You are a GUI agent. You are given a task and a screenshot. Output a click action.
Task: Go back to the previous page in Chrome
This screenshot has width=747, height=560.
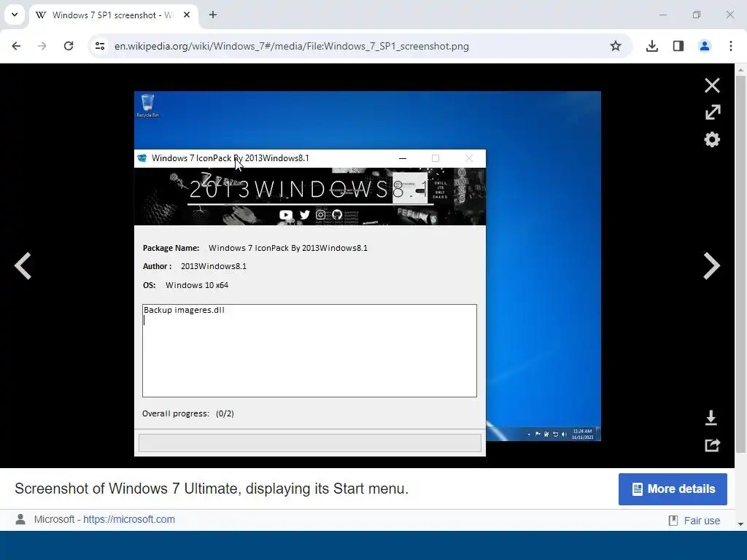point(16,46)
